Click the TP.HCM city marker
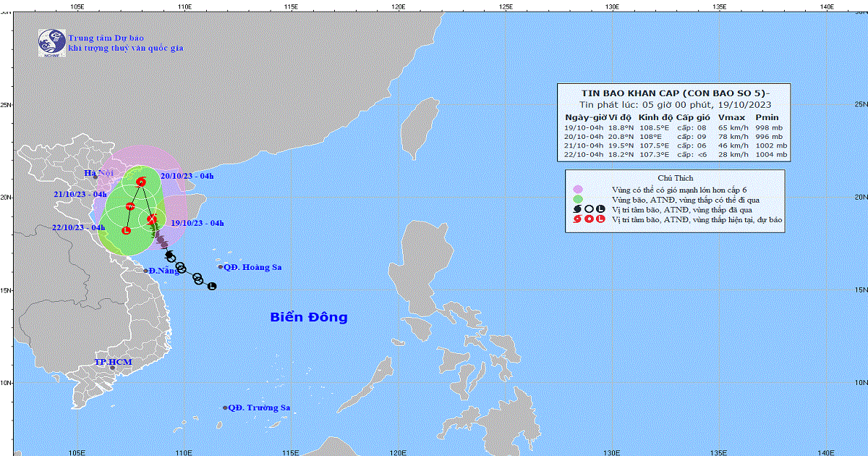The image size is (868, 456). tap(112, 368)
